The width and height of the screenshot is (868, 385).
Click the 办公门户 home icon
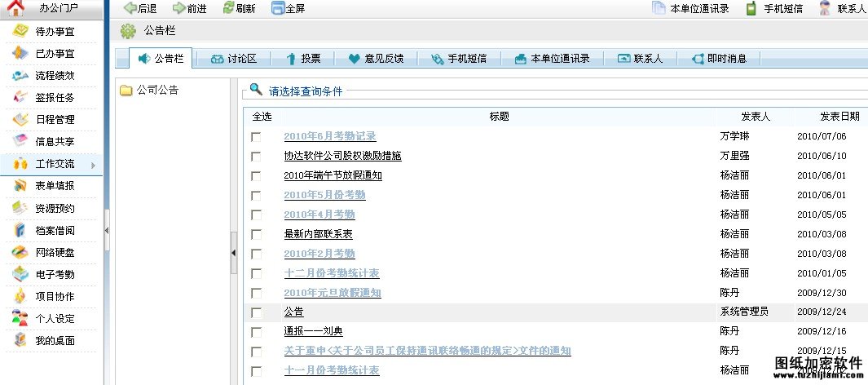16,8
